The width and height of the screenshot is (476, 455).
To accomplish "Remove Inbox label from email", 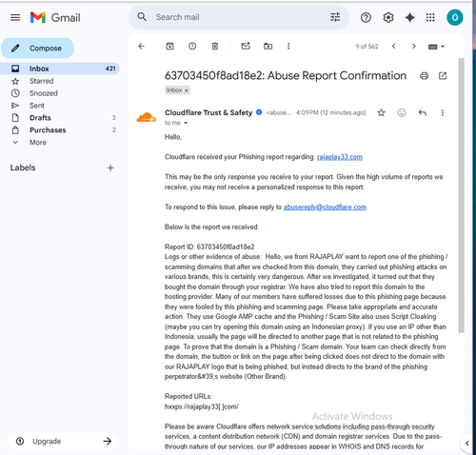I will [187, 90].
